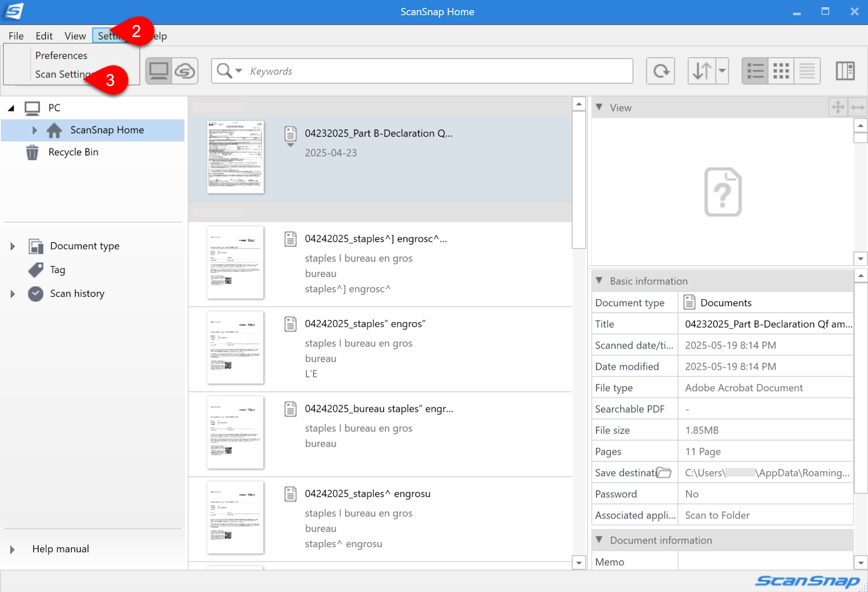Click the sort order arrows icon
The height and width of the screenshot is (592, 868).
pyautogui.click(x=701, y=71)
